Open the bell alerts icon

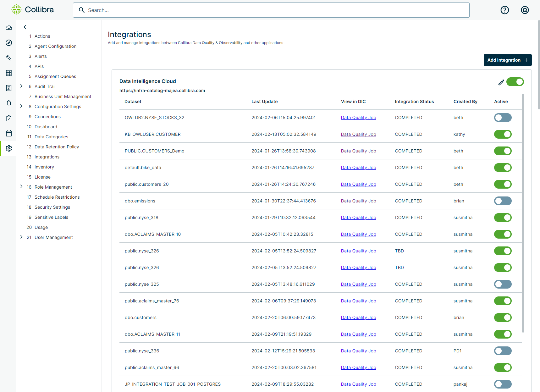tap(9, 103)
